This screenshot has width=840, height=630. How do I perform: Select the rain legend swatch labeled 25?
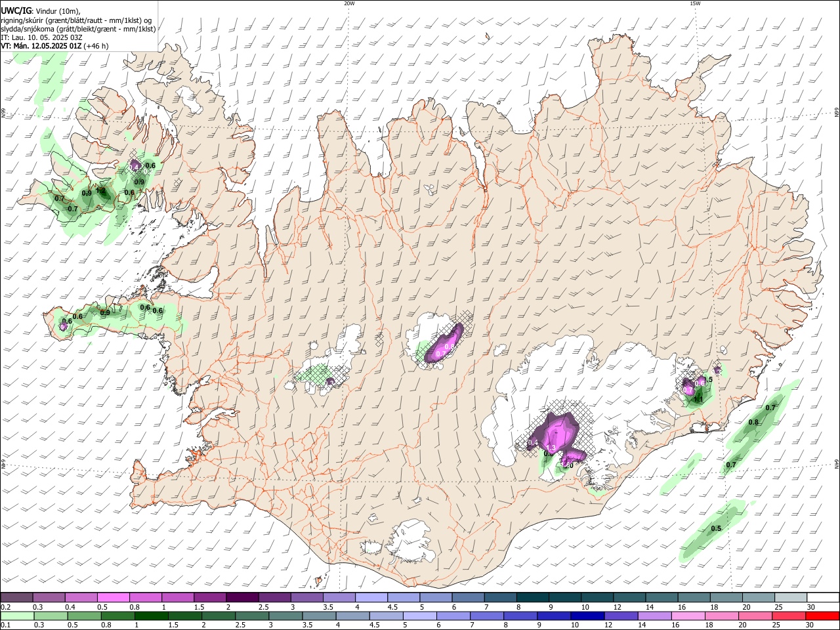pos(789,616)
